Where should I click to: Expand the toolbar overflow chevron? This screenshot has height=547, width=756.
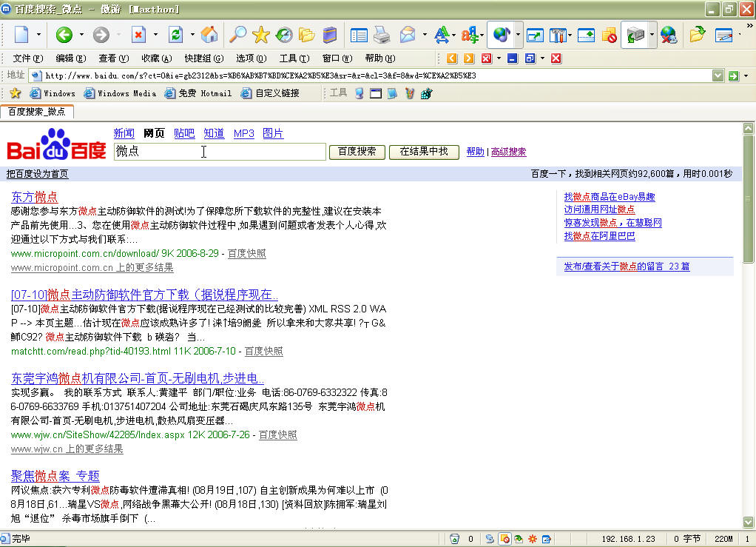coord(750,24)
